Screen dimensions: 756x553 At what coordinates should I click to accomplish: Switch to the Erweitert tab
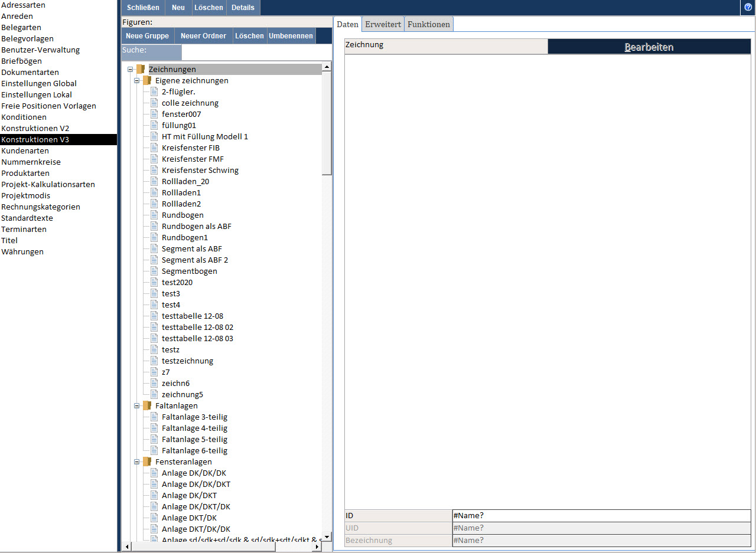tap(383, 24)
